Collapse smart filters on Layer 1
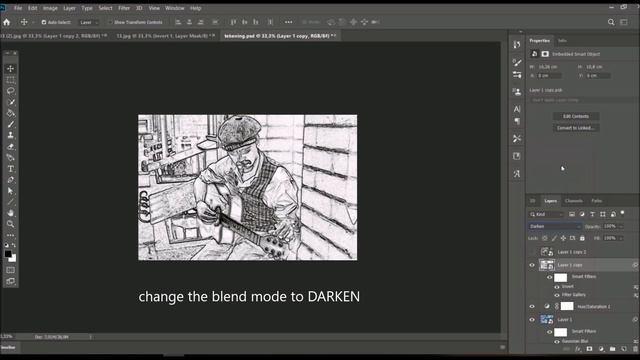The width and height of the screenshot is (640, 360). click(x=635, y=320)
